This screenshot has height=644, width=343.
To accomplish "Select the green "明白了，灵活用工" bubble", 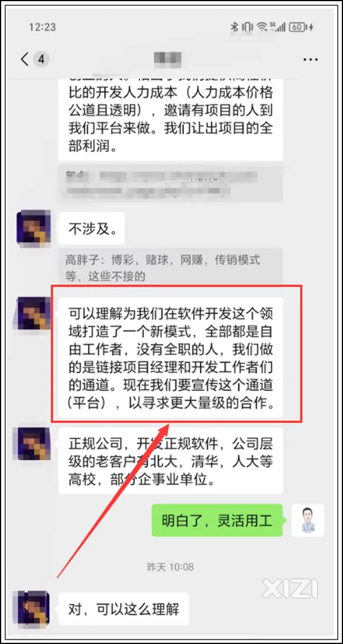I will click(x=217, y=520).
